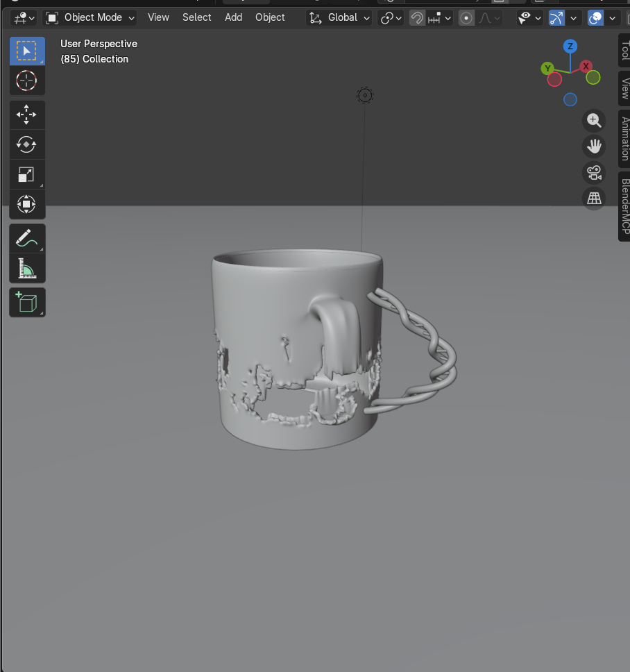Activate the Transform tool
630x672 pixels.
[26, 204]
